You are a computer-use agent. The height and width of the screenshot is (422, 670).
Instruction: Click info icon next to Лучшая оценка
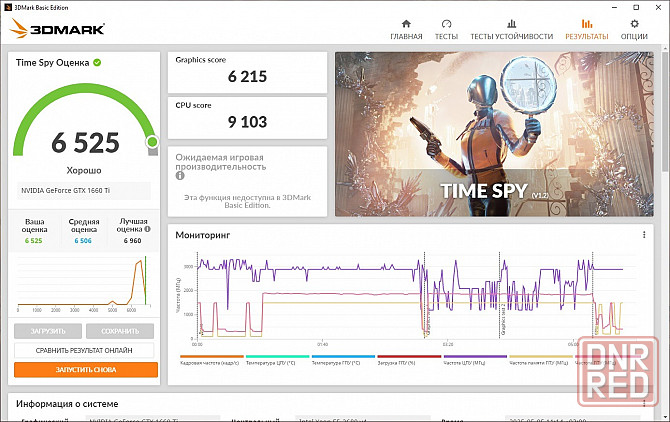click(x=147, y=229)
